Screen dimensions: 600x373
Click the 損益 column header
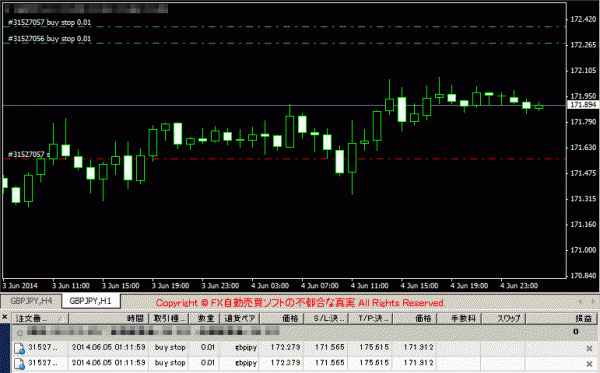561,318
